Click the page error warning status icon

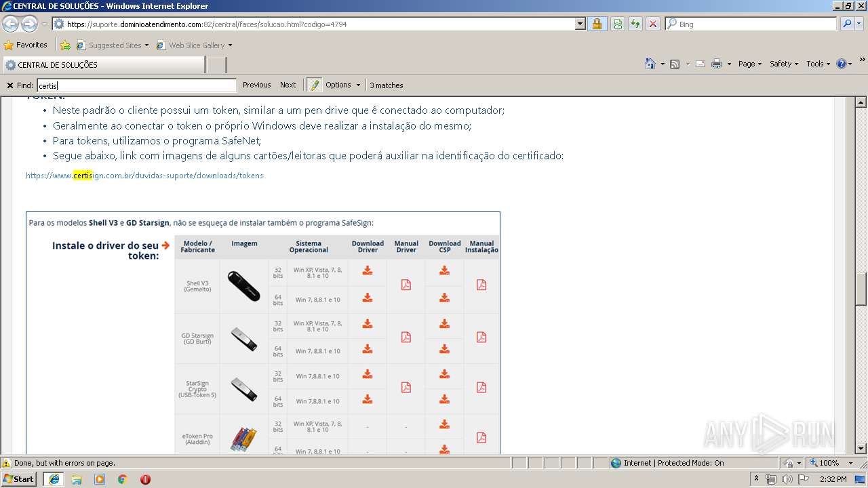tap(7, 463)
